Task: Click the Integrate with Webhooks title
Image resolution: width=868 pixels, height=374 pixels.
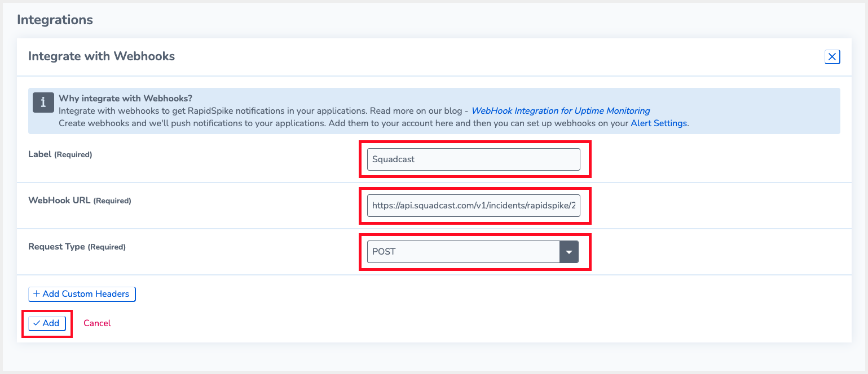Action: click(102, 56)
